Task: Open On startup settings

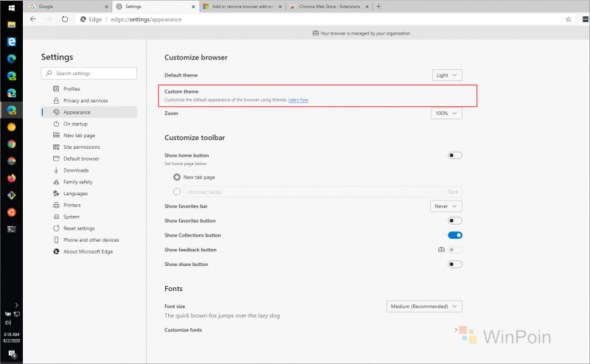Action: (x=89, y=124)
